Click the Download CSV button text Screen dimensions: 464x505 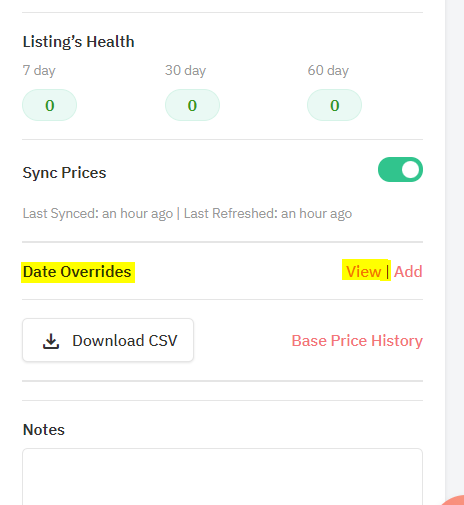[x=125, y=341]
